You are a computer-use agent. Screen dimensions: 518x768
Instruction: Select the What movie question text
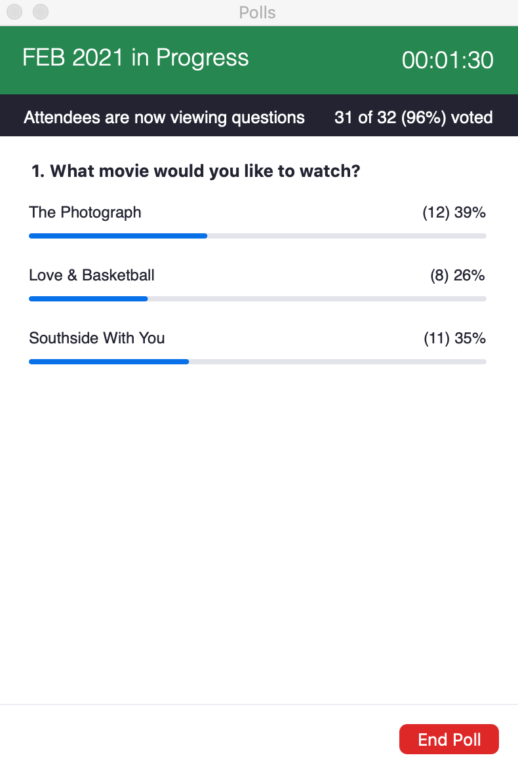point(196,171)
